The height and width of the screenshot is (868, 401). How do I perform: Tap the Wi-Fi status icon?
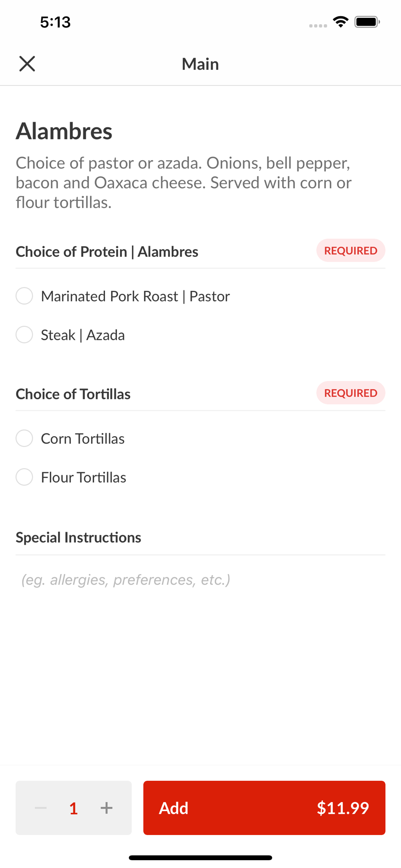(x=341, y=22)
